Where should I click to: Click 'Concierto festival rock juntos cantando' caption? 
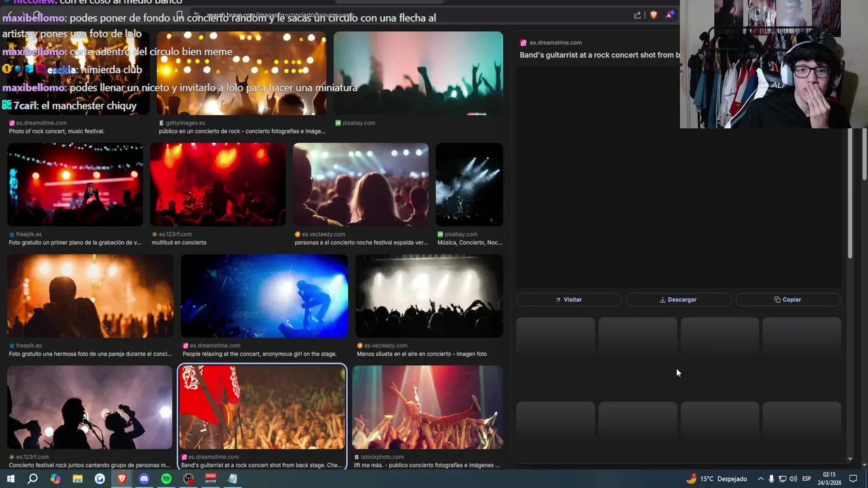point(90,465)
